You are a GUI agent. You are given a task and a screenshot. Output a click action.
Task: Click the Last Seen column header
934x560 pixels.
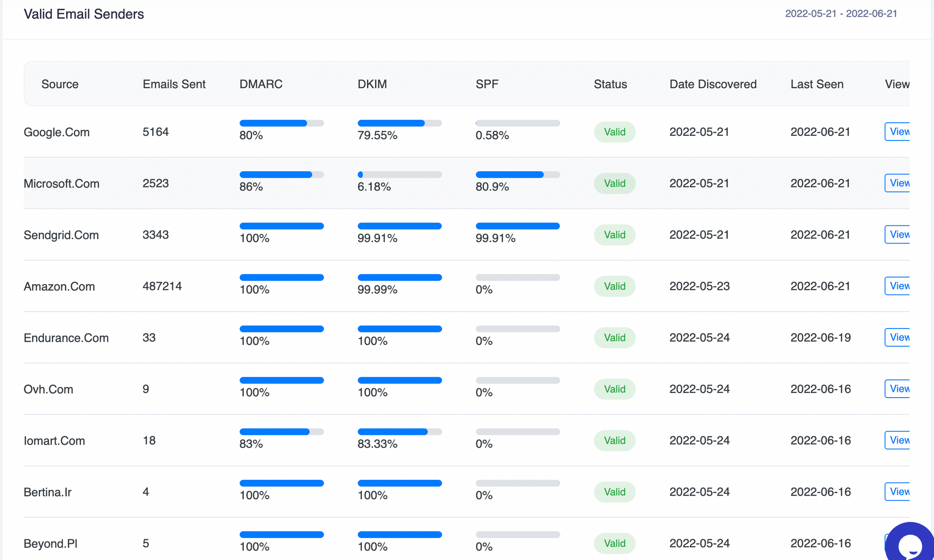click(x=817, y=84)
